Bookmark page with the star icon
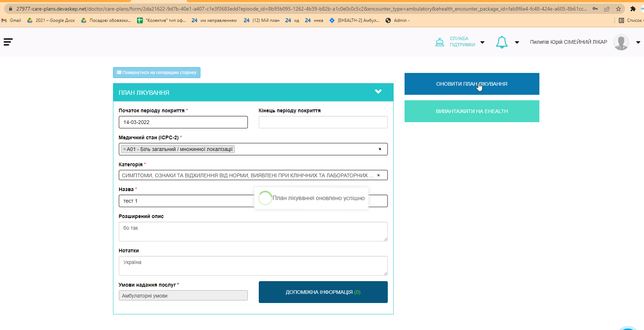The width and height of the screenshot is (644, 330). (x=618, y=9)
